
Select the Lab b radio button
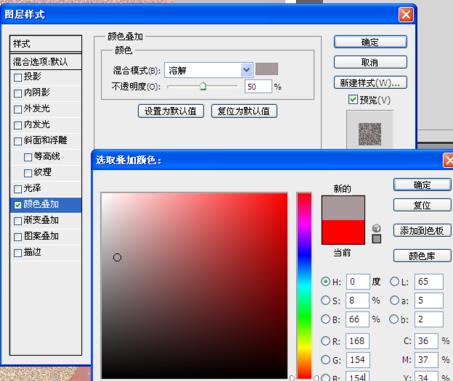(395, 319)
